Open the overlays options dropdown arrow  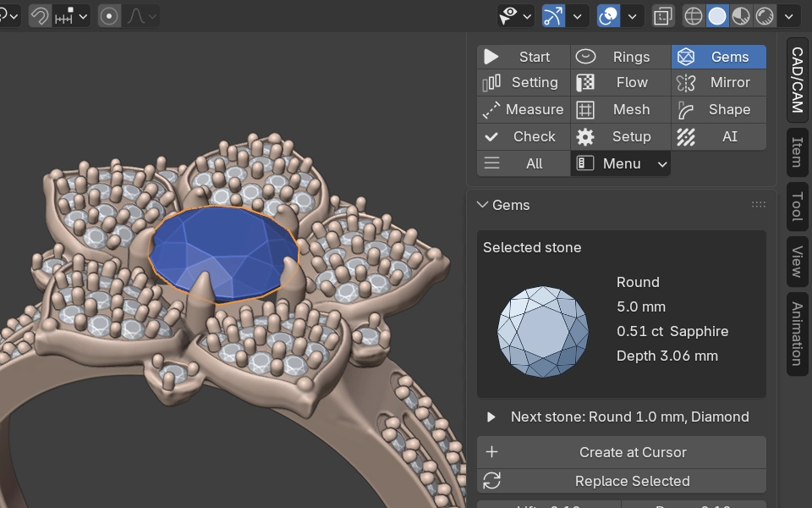pyautogui.click(x=633, y=16)
